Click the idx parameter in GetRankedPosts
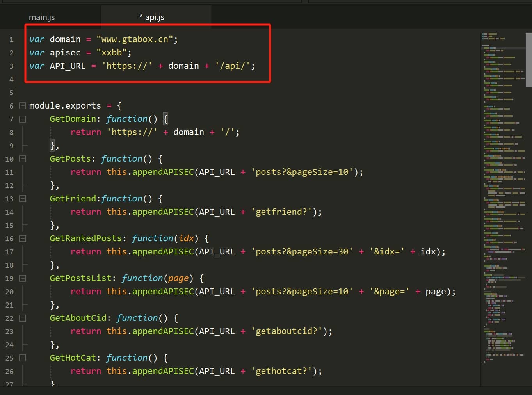This screenshot has width=532, height=395. pos(186,238)
